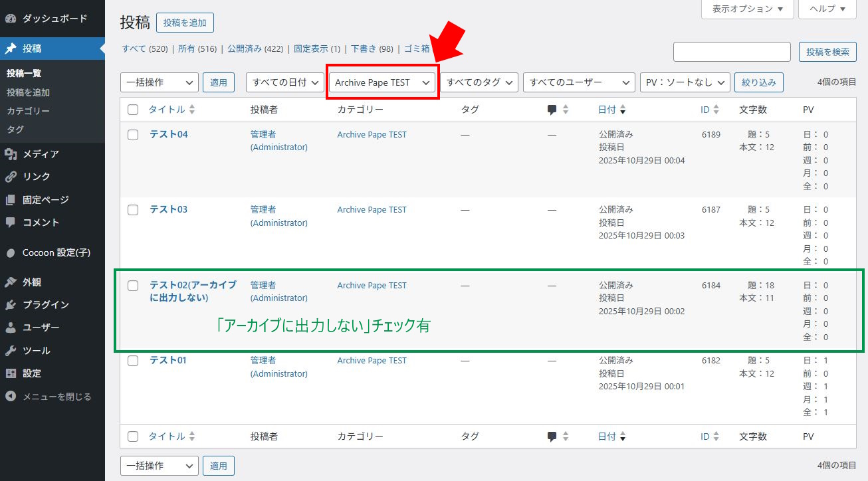This screenshot has width=868, height=481.
Task: Open the すべての日付 date filter dropdown
Action: 284,82
